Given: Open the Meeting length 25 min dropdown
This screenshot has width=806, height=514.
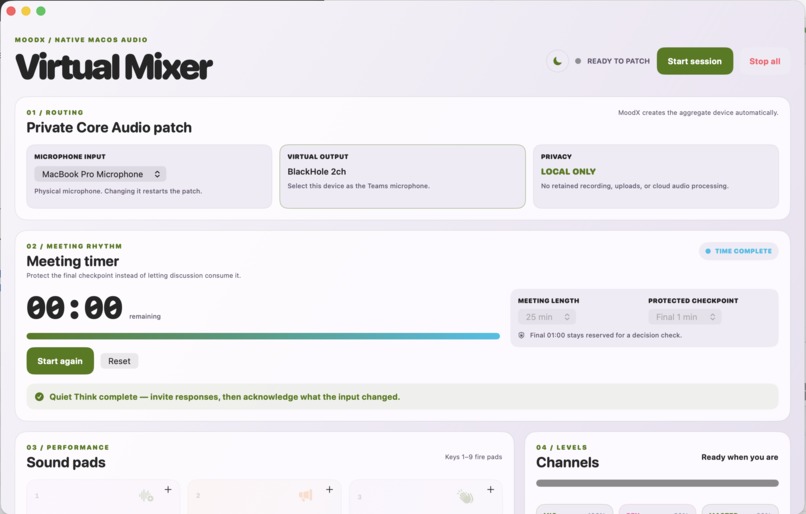Looking at the screenshot, I should tap(547, 317).
